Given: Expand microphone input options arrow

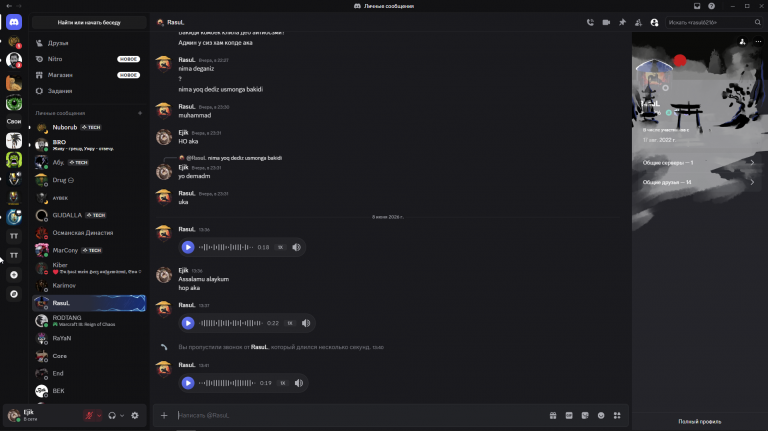Looking at the screenshot, I should [x=99, y=415].
